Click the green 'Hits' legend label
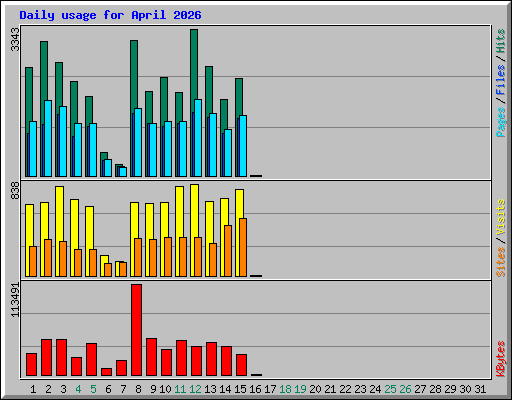The width and height of the screenshot is (512, 400). pos(501,41)
